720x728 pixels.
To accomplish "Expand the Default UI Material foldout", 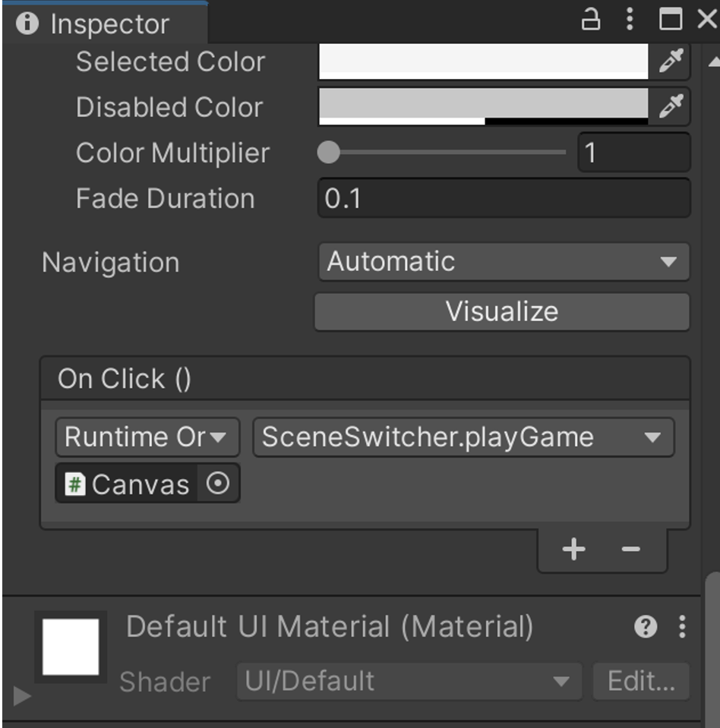I will click(22, 695).
